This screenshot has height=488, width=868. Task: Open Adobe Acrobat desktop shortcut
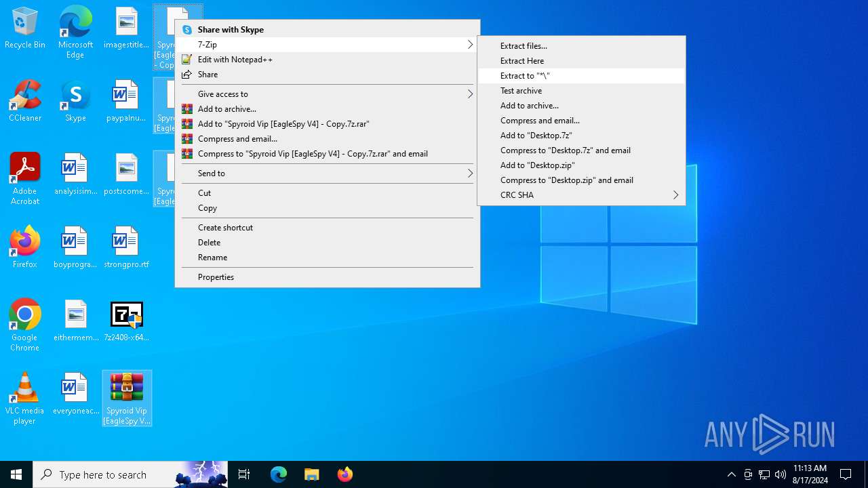pyautogui.click(x=25, y=179)
